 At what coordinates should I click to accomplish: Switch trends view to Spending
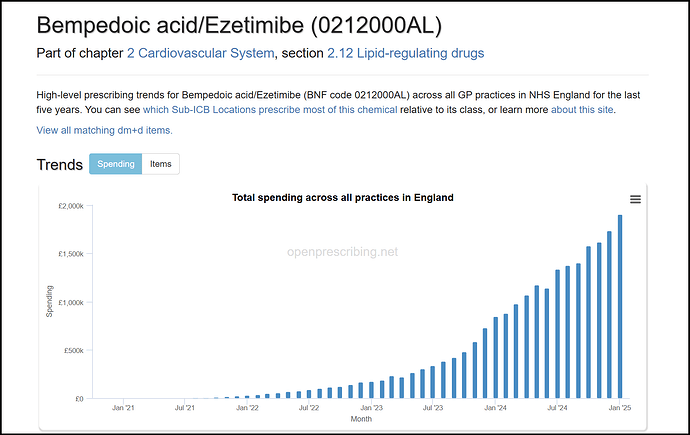(x=115, y=164)
